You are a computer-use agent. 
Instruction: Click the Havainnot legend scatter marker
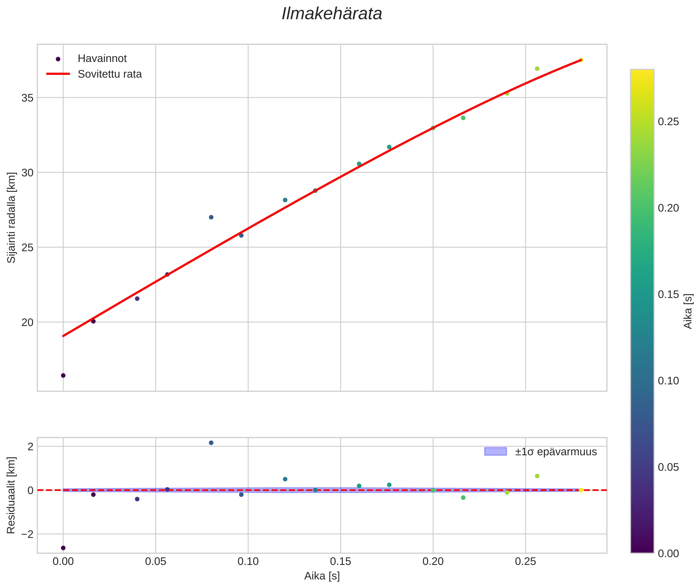58,59
